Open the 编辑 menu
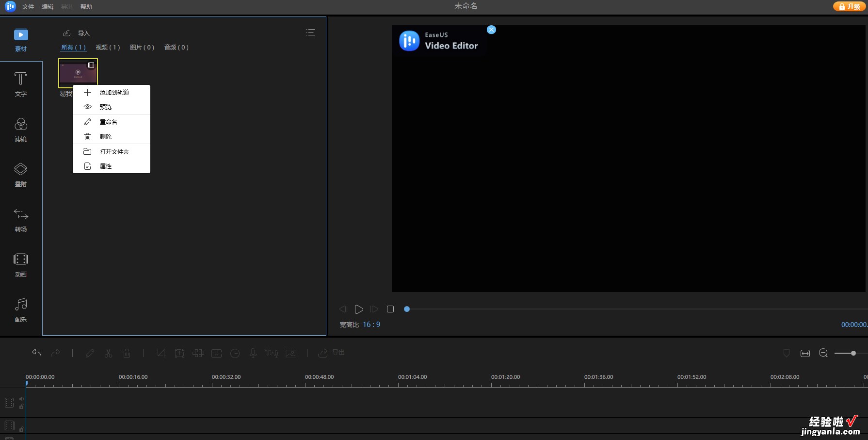Image resolution: width=868 pixels, height=440 pixels. (x=48, y=7)
